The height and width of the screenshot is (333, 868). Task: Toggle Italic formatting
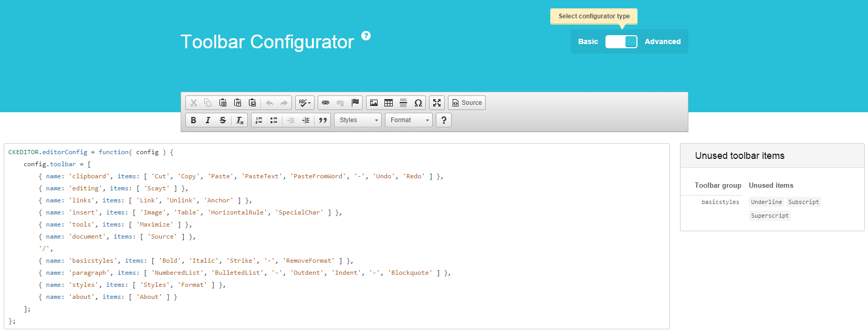pyautogui.click(x=208, y=120)
